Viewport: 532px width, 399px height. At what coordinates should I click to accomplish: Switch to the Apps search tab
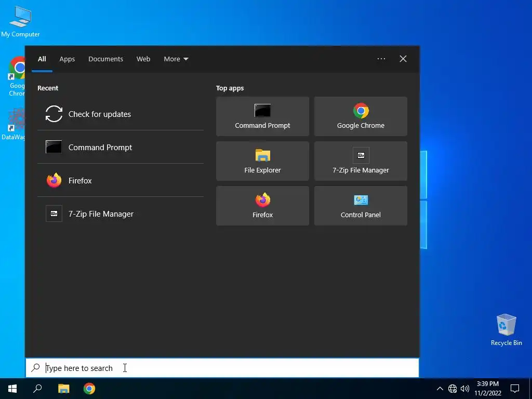pos(67,59)
